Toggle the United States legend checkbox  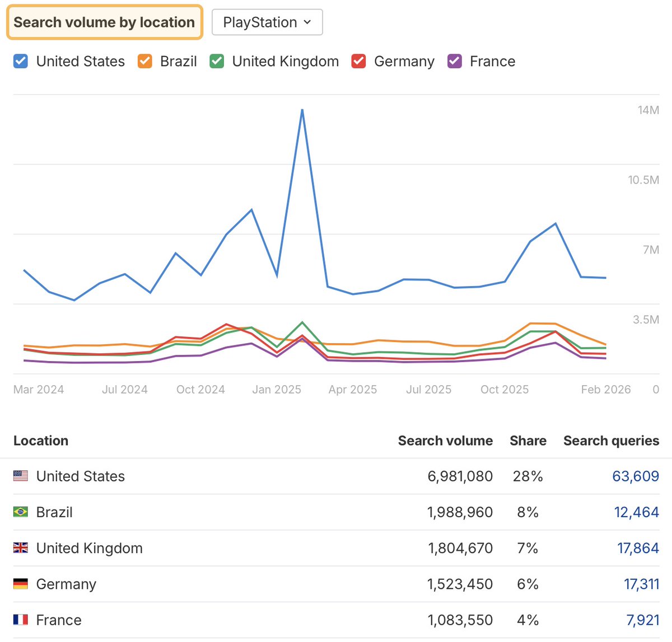(x=20, y=61)
